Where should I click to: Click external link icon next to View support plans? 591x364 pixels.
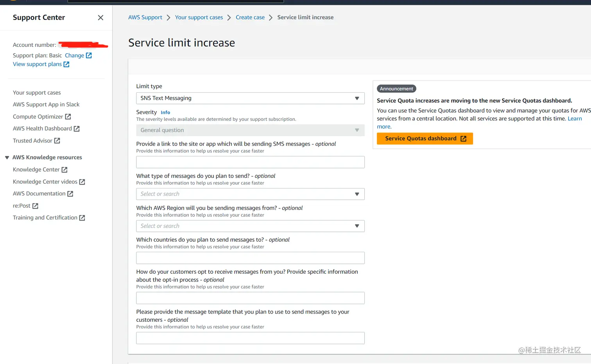[66, 64]
